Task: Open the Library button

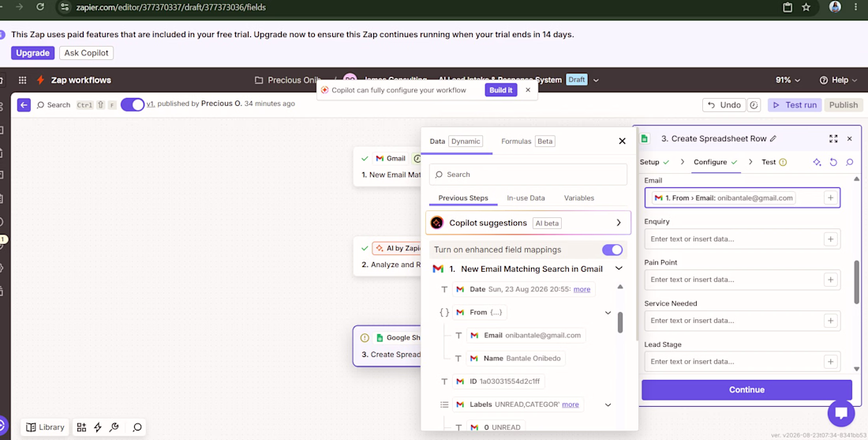Action: (46, 427)
